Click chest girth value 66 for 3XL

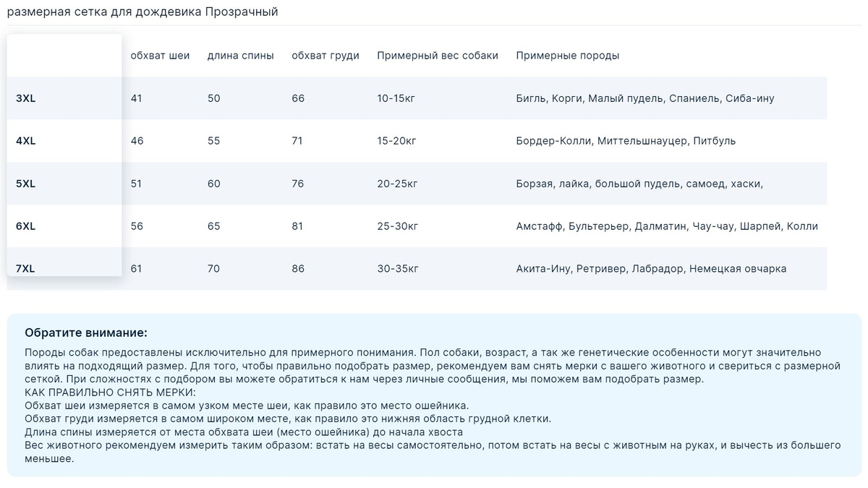pyautogui.click(x=298, y=98)
